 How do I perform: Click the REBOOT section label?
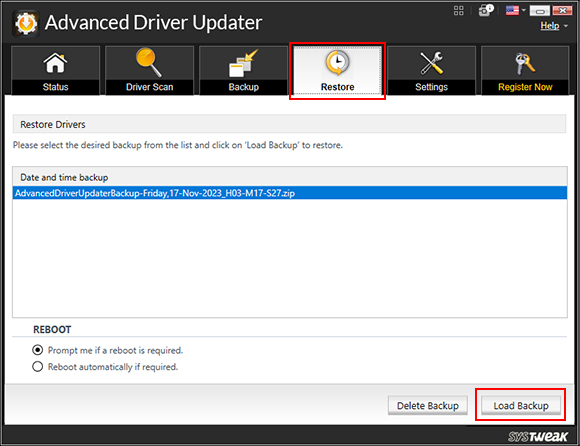coord(52,329)
